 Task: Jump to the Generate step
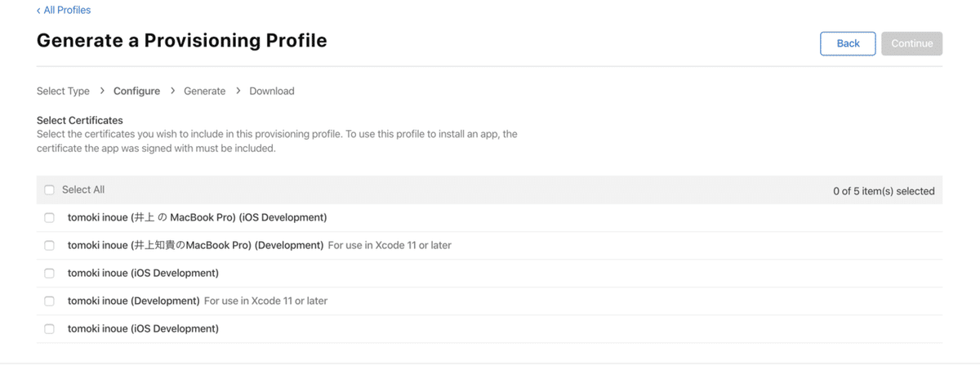[204, 91]
